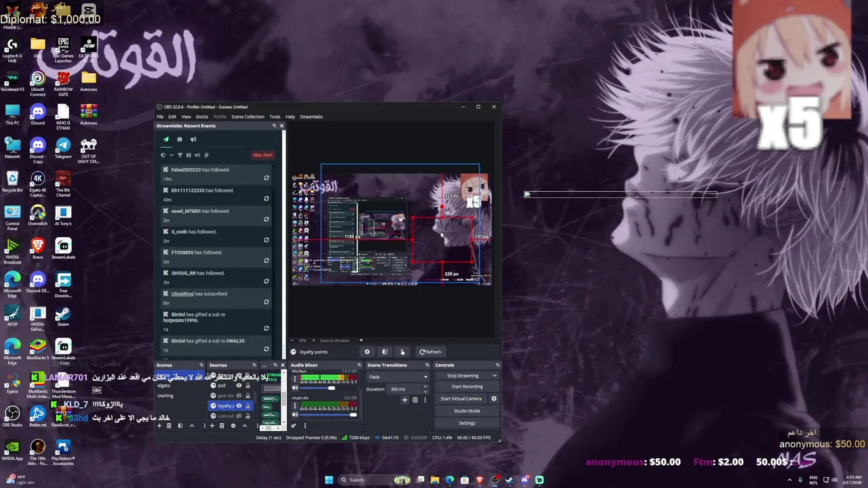This screenshot has width=868, height=488.
Task: Enter Studio Mode
Action: (x=467, y=411)
